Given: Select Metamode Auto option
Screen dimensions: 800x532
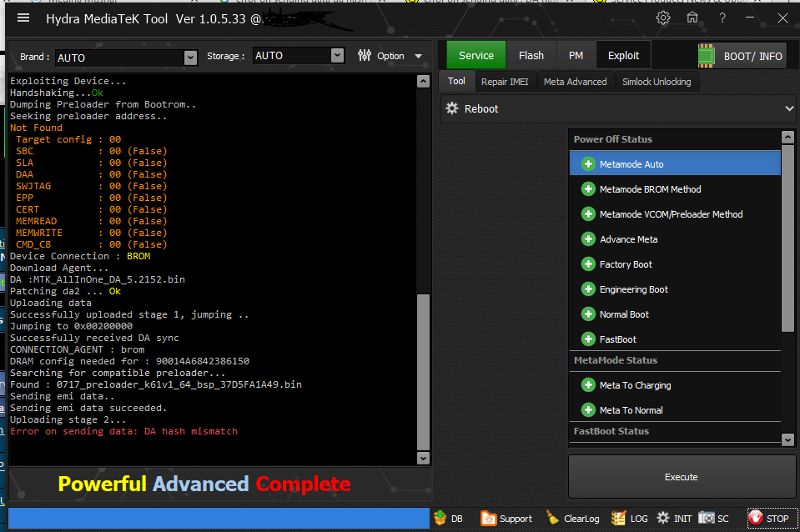Looking at the screenshot, I should pos(675,163).
